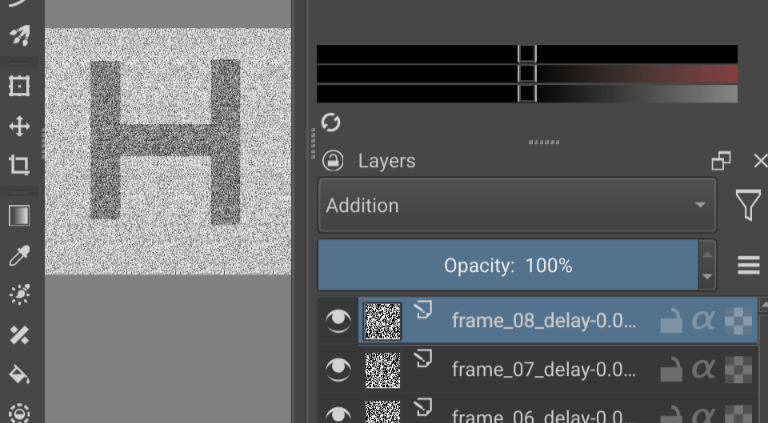
Task: Select layer named frame_07_delay-0.0…
Action: pos(544,369)
